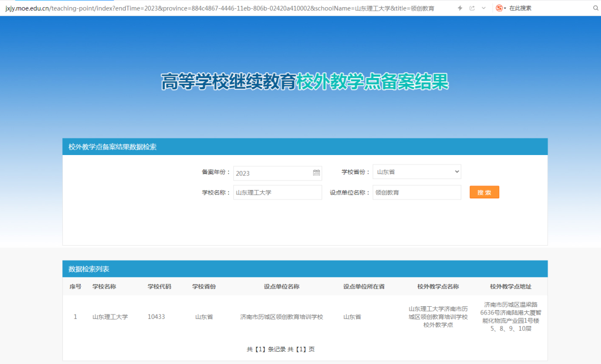Click the teaching point name cell 山东理工大学济南市历城区
This screenshot has height=364, width=601.
(x=438, y=317)
